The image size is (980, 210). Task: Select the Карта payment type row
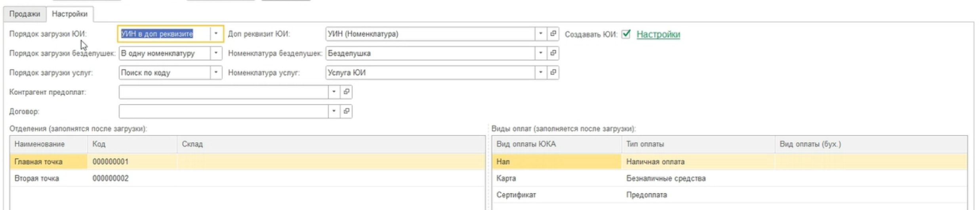[506, 178]
